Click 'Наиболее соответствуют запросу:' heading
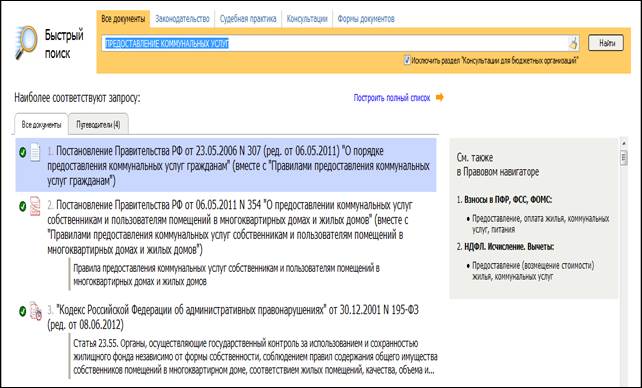Screen dimensions: 642x388 pyautogui.click(x=77, y=98)
